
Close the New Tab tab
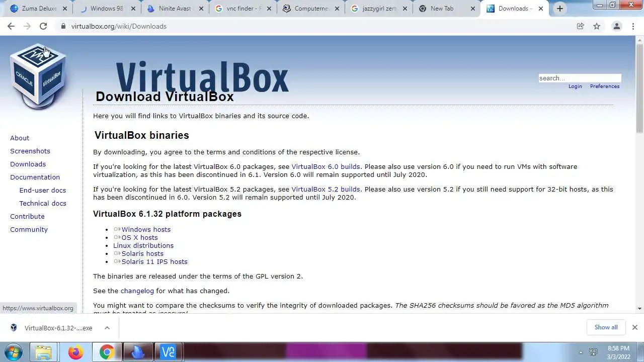[473, 9]
